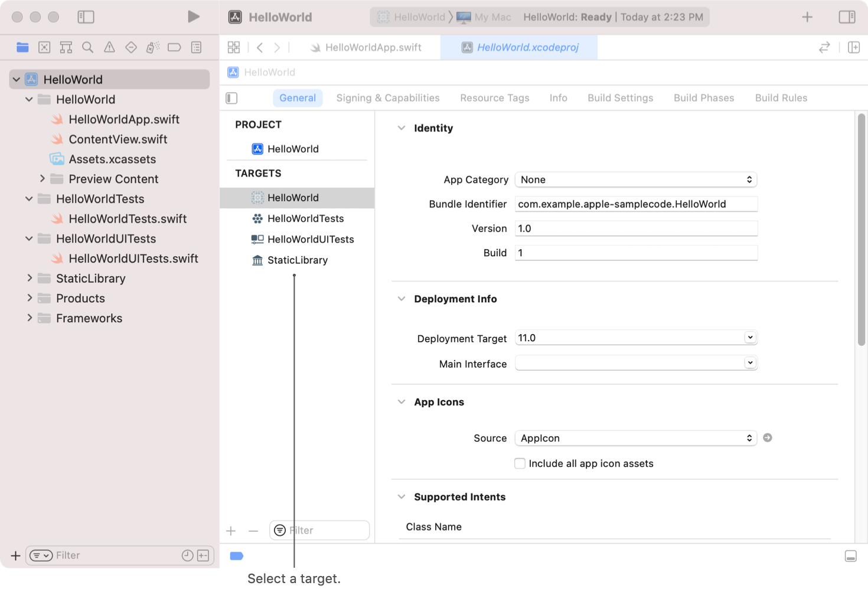Expand the Frameworks folder

[30, 318]
